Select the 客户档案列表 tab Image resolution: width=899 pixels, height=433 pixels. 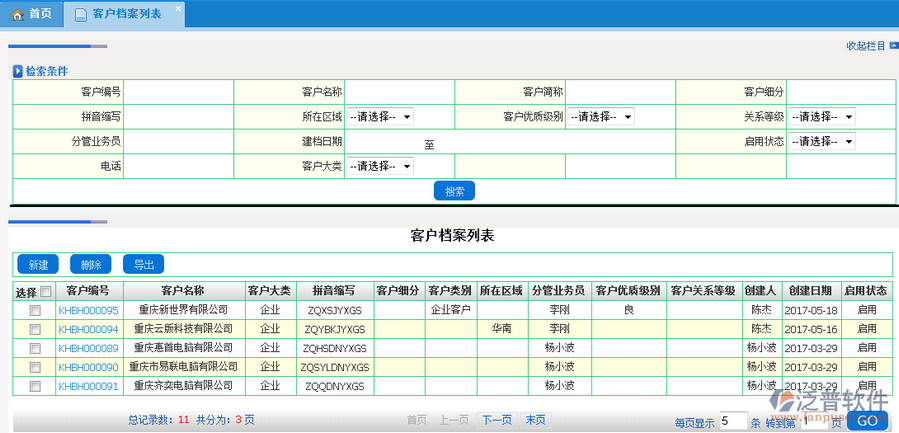pos(126,14)
